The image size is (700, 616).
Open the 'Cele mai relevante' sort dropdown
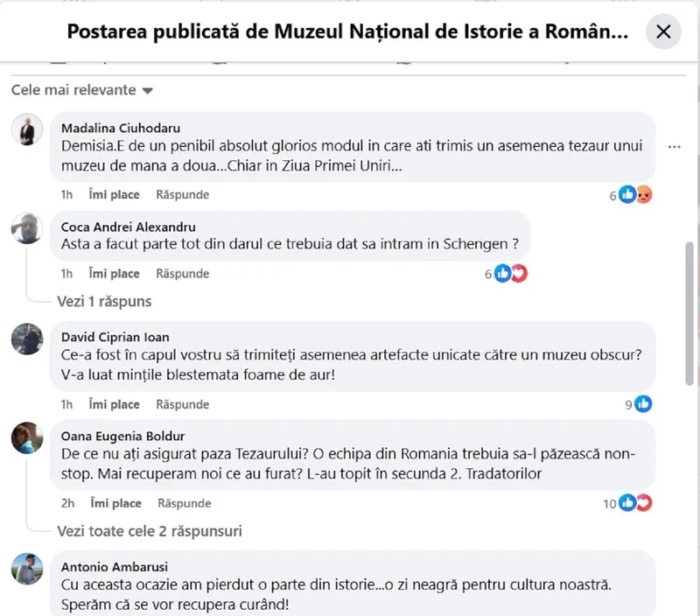pyautogui.click(x=82, y=90)
